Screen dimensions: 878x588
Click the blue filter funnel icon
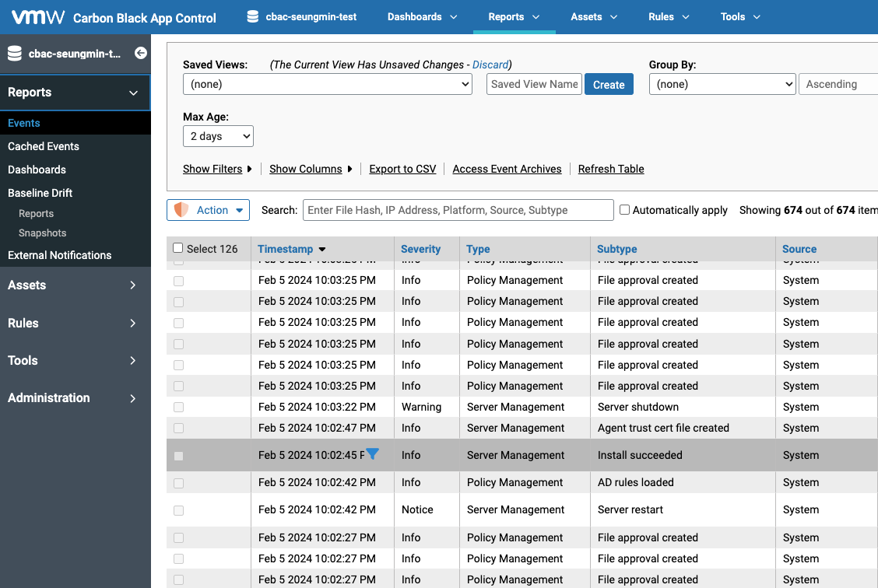372,453
